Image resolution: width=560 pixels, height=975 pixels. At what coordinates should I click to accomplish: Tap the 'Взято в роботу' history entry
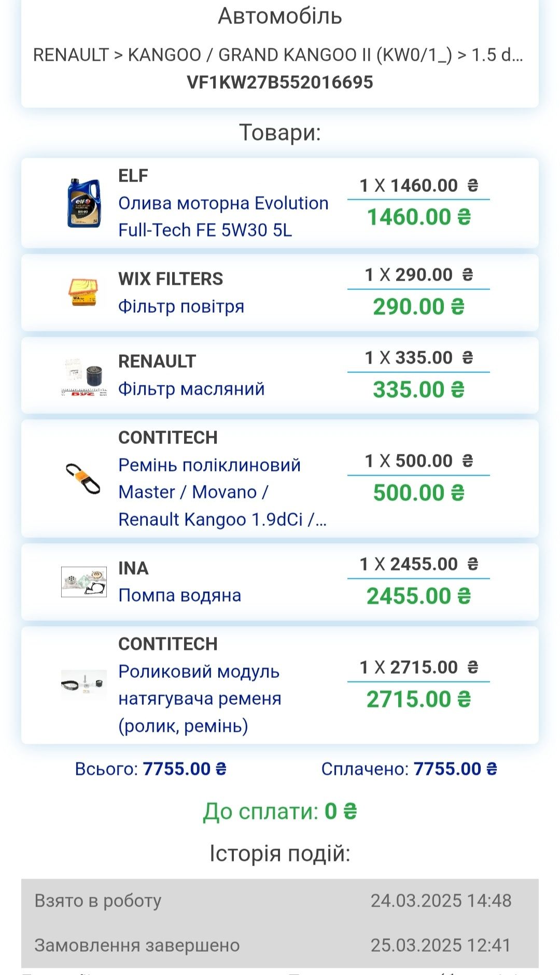(280, 900)
